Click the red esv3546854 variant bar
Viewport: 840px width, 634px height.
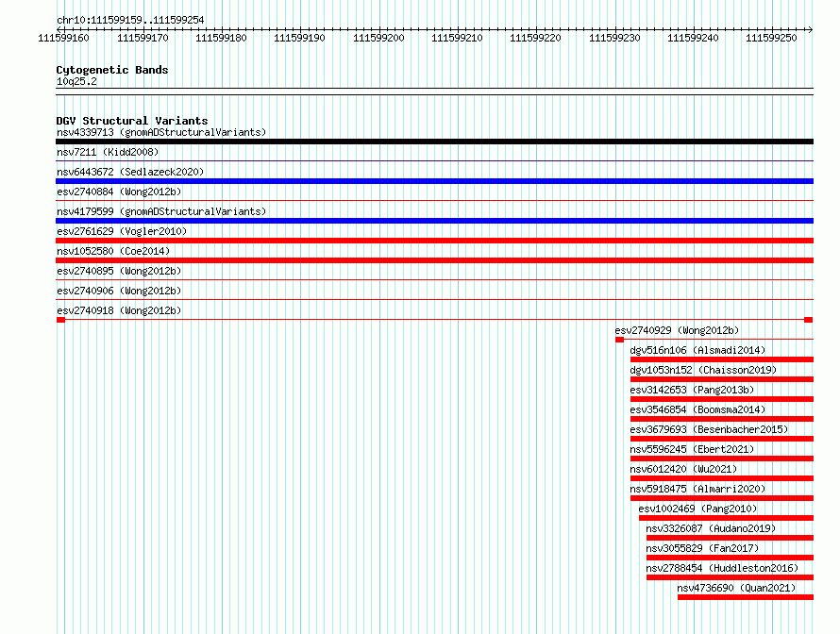point(722,419)
